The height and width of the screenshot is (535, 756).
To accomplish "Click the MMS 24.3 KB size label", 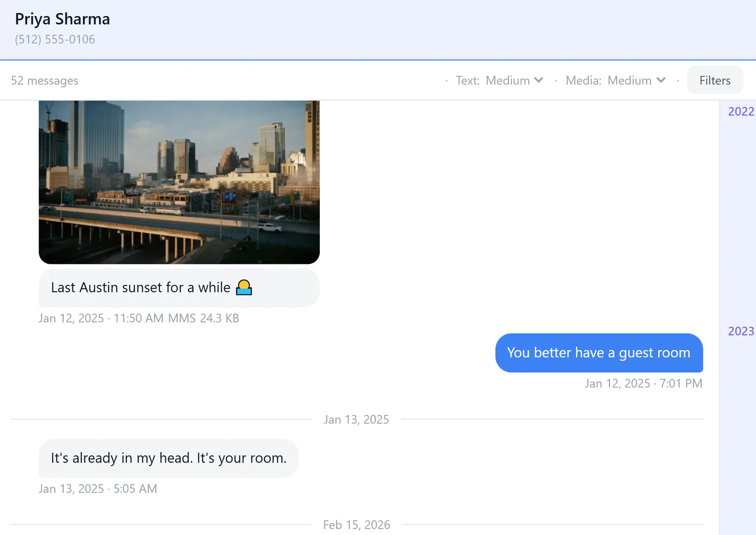I will (x=204, y=318).
